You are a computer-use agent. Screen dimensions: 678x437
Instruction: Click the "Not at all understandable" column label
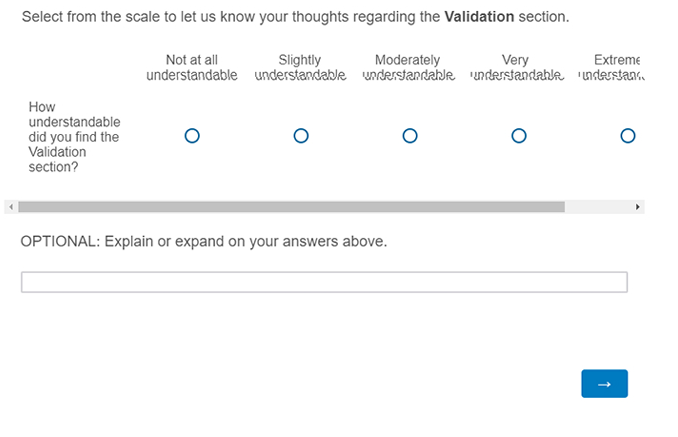pyautogui.click(x=192, y=68)
